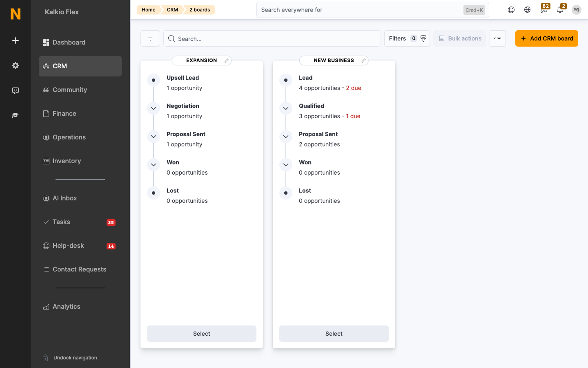
Task: Edit the Expansion board name pencil
Action: click(227, 61)
